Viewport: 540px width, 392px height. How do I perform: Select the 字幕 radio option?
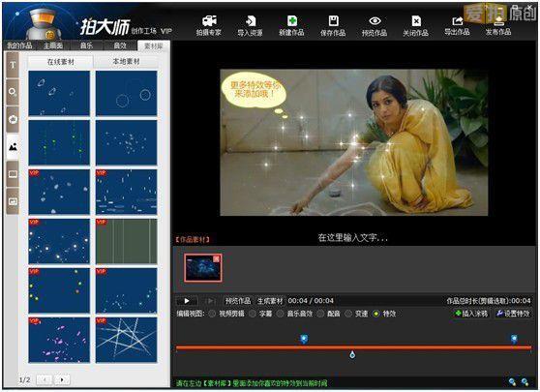click(253, 314)
